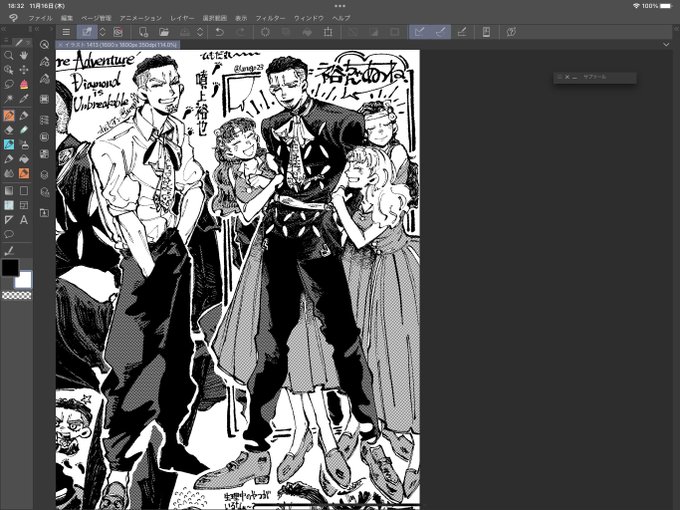Screen dimensions: 680x510
Task: Click the clear/delete circle icon
Action: 265,32
